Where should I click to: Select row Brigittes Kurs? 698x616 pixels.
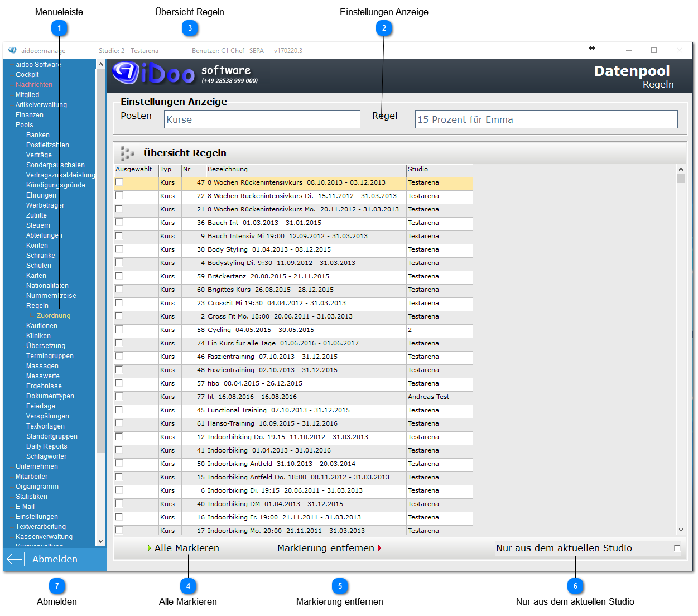(293, 290)
